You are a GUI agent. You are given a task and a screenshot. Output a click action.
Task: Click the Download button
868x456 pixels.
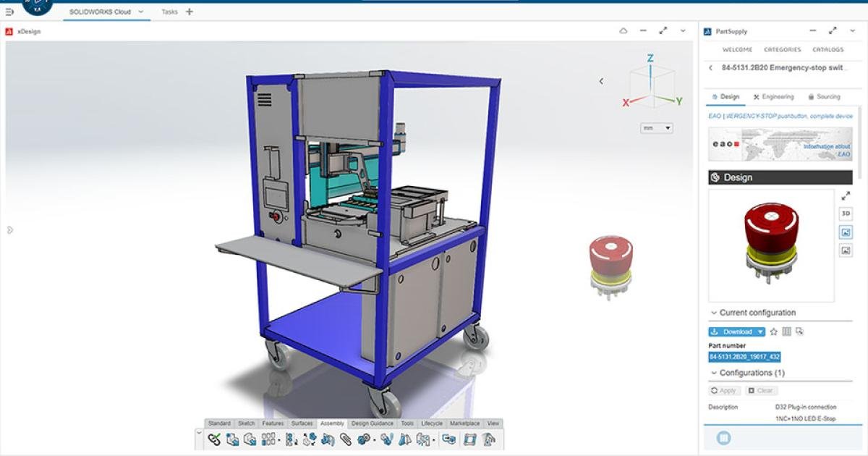coord(732,332)
